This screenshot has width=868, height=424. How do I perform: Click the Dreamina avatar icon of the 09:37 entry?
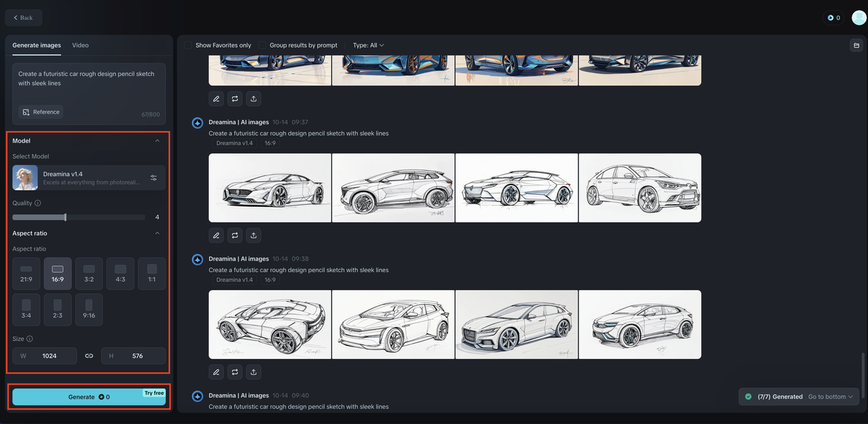(197, 123)
